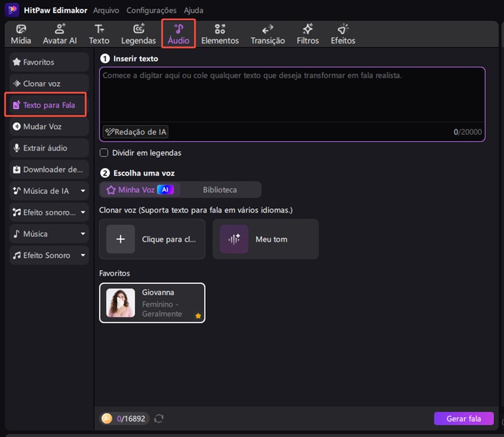504x437 pixels.
Task: Open the Elementos tab
Action: (x=220, y=34)
